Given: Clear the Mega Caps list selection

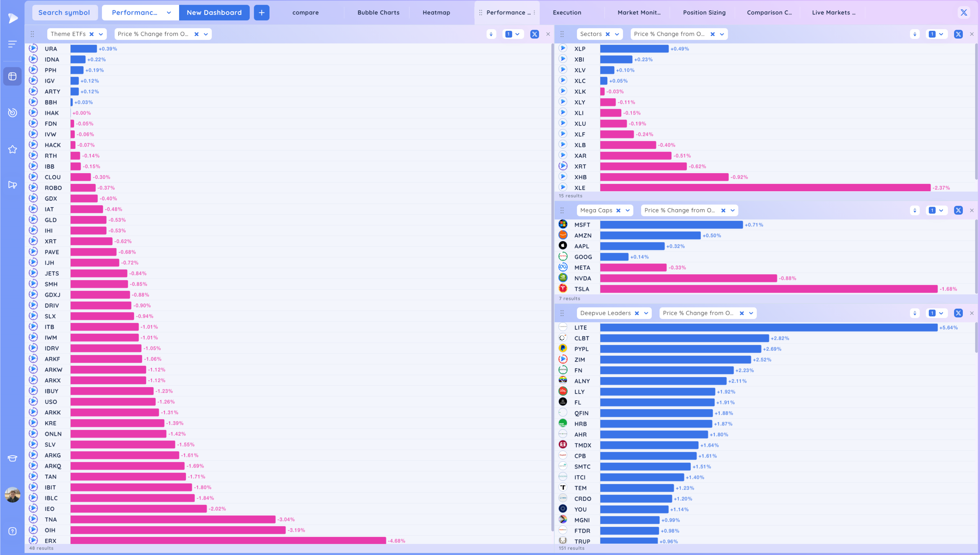Looking at the screenshot, I should coord(618,210).
